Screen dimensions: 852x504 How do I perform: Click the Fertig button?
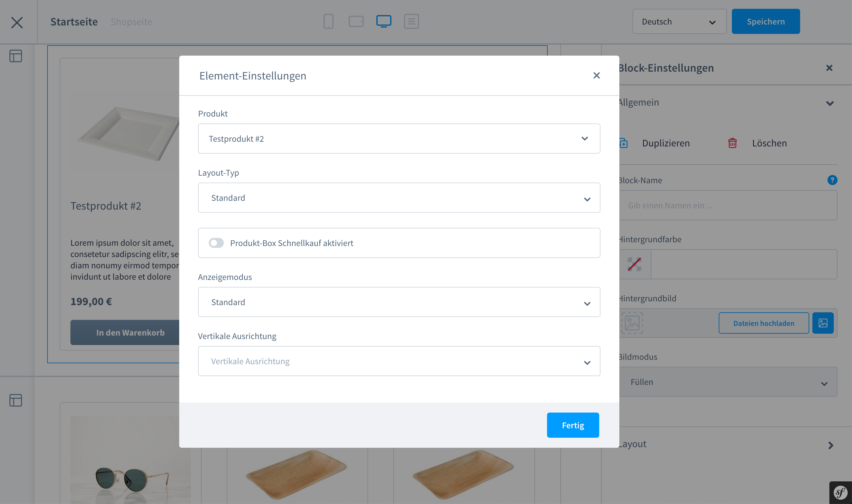click(573, 425)
